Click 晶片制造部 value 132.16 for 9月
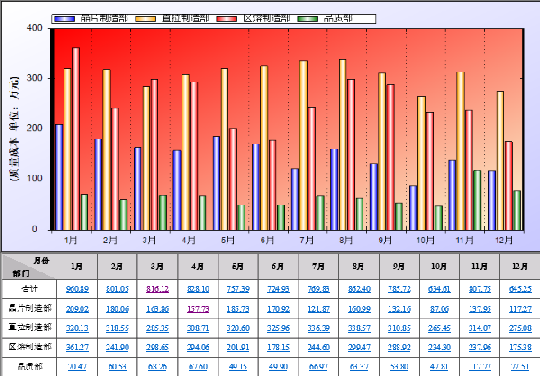This screenshot has width=540, height=376. [x=399, y=309]
